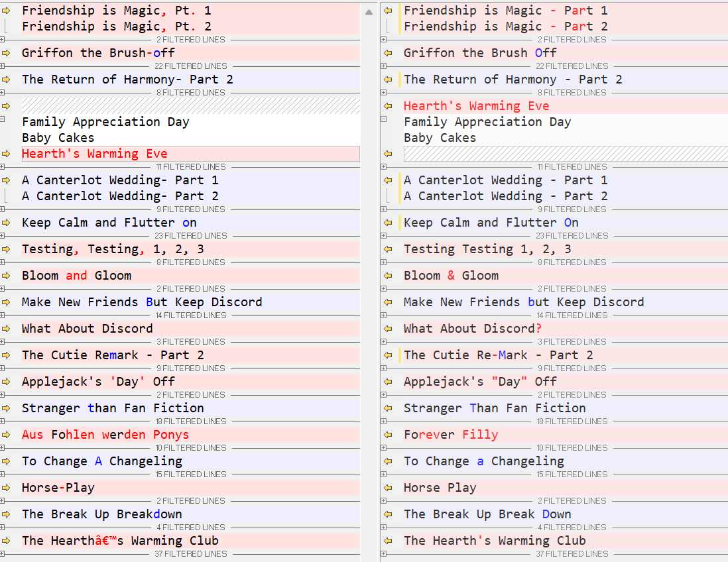Copy 'The Cutie Re-Mark - Part 2' to left
The width and height of the screenshot is (728, 562).
click(388, 355)
